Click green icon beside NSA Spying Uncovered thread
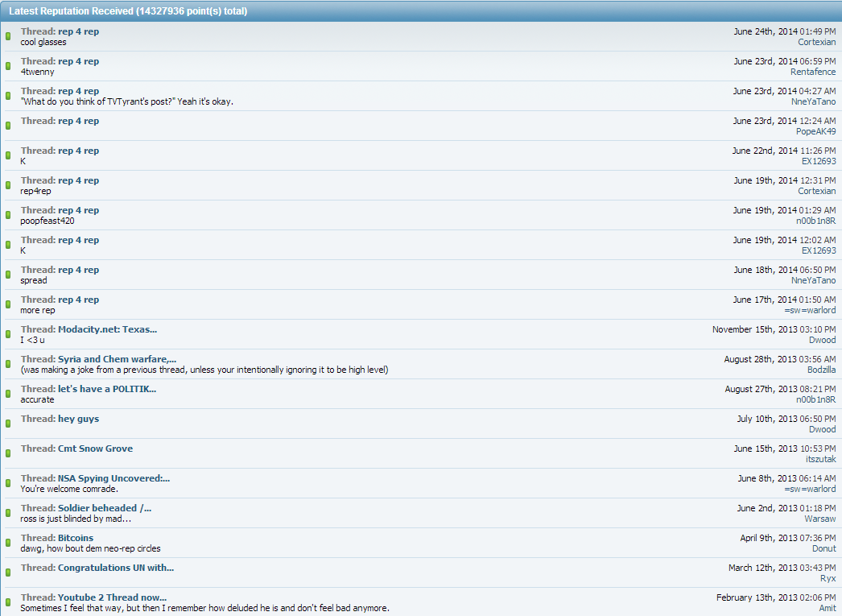Image resolution: width=842 pixels, height=616 pixels. tap(8, 483)
